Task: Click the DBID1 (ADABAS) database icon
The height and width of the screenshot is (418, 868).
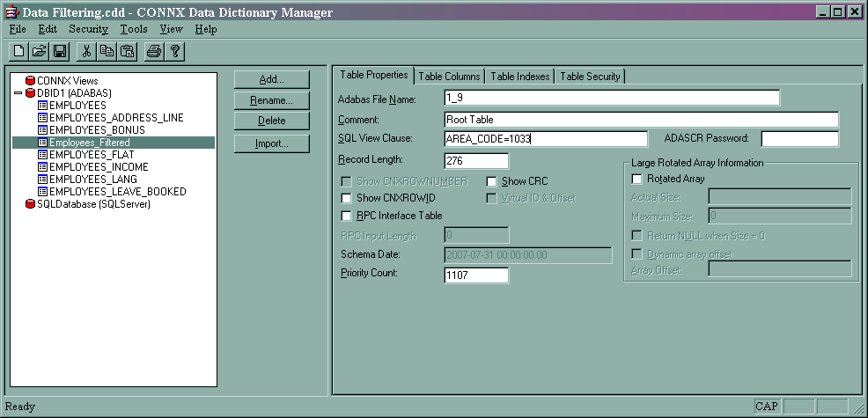Action: coord(31,93)
